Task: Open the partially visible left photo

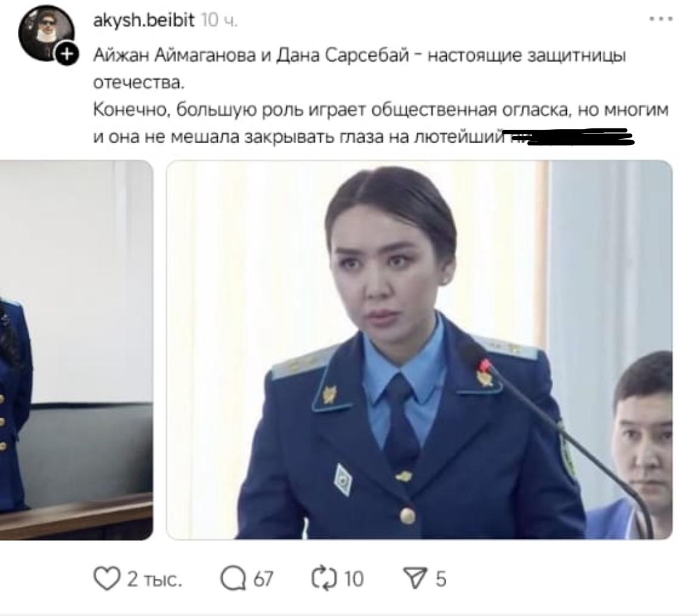Action: 76,350
